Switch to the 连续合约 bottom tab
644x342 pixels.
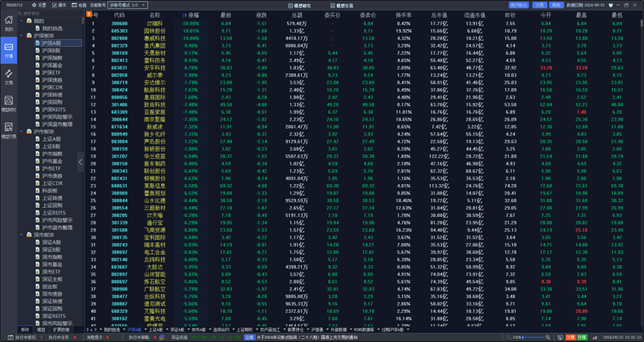[x=221, y=329]
